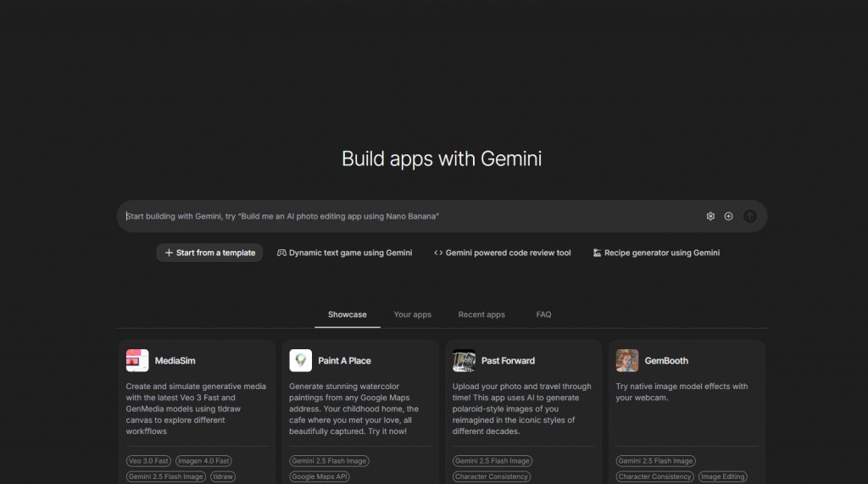Click the Past Forward description text
The width and height of the screenshot is (868, 484).
point(522,409)
